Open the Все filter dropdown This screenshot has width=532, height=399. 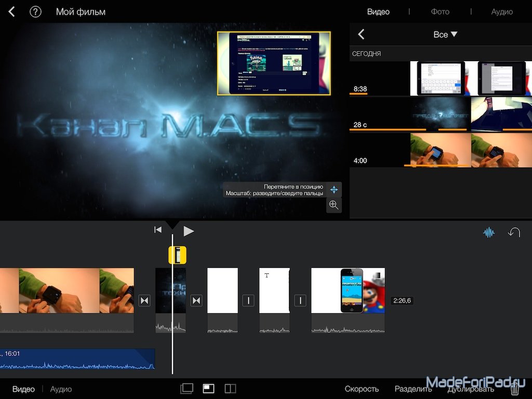(445, 34)
